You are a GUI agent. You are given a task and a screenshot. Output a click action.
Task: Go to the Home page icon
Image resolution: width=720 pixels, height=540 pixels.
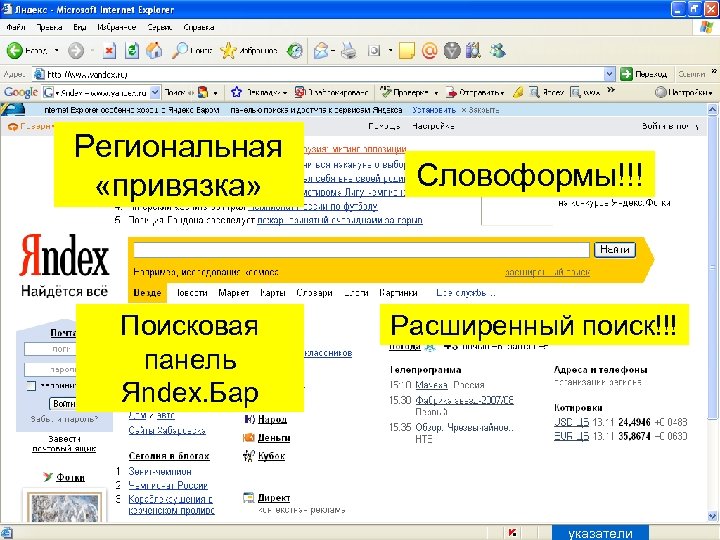pyautogui.click(x=154, y=50)
